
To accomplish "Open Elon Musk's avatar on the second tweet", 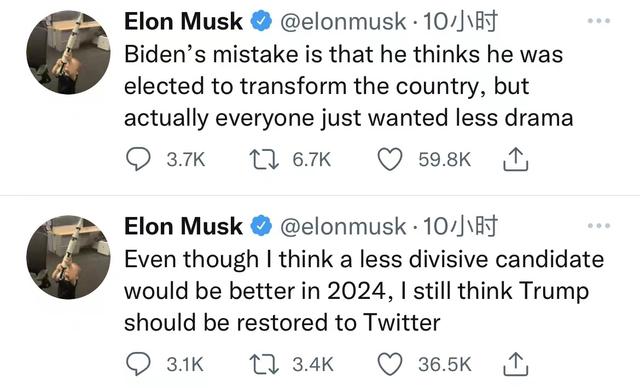I will coord(68,257).
